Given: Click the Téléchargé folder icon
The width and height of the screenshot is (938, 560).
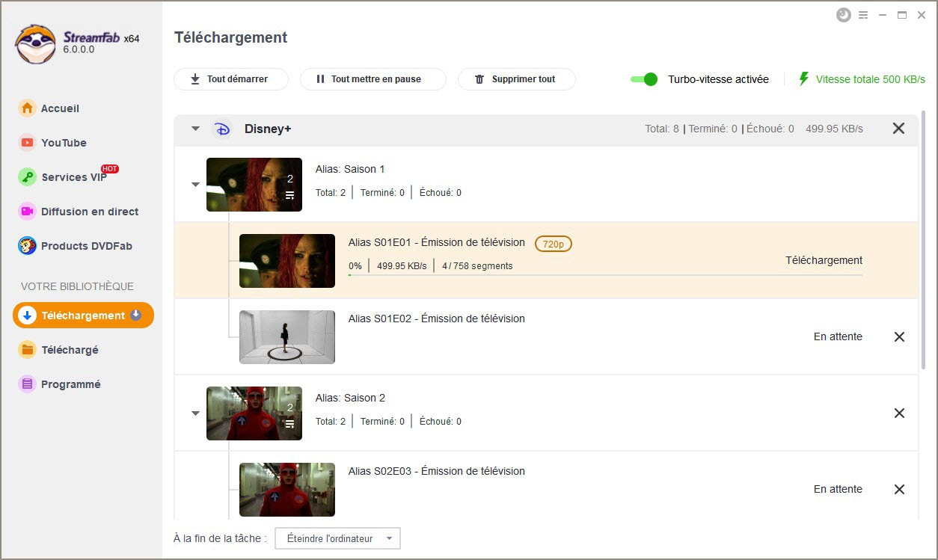Looking at the screenshot, I should [x=27, y=350].
